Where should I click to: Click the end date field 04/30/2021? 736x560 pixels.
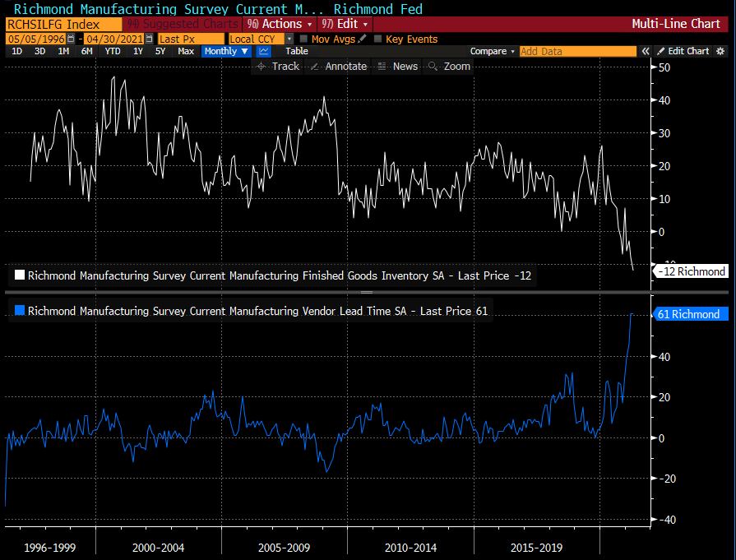click(x=114, y=39)
